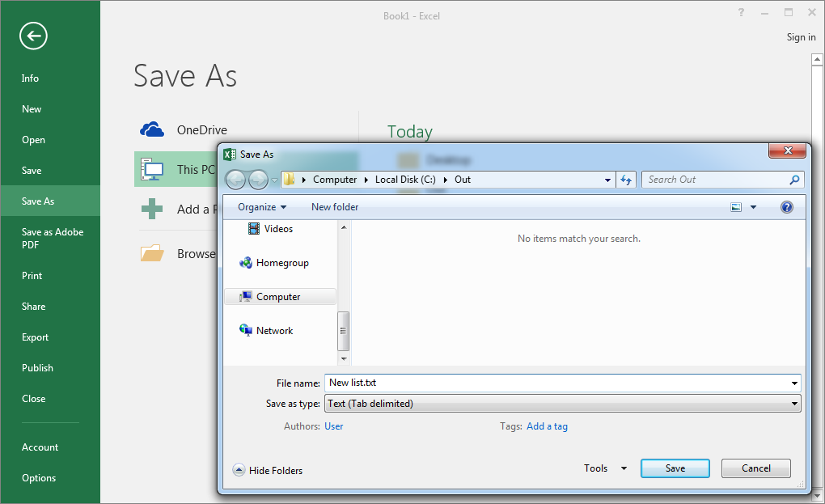
Task: Open the Share backstage tab
Action: (x=34, y=306)
